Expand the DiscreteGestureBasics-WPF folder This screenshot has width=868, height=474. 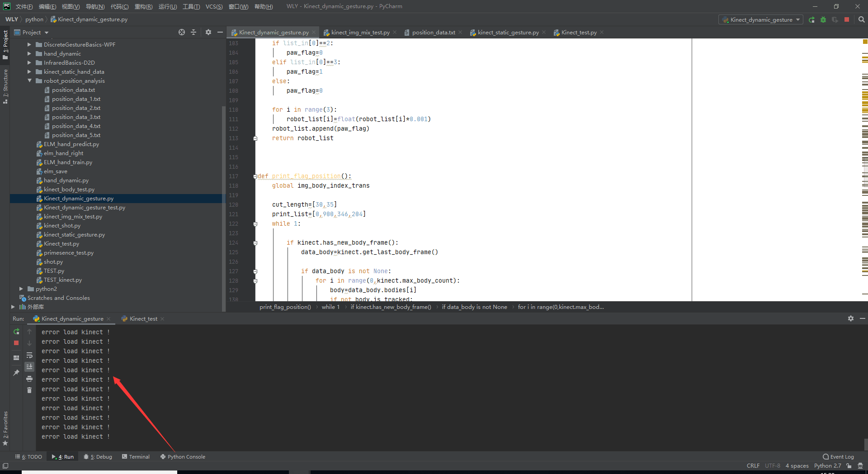(x=29, y=44)
